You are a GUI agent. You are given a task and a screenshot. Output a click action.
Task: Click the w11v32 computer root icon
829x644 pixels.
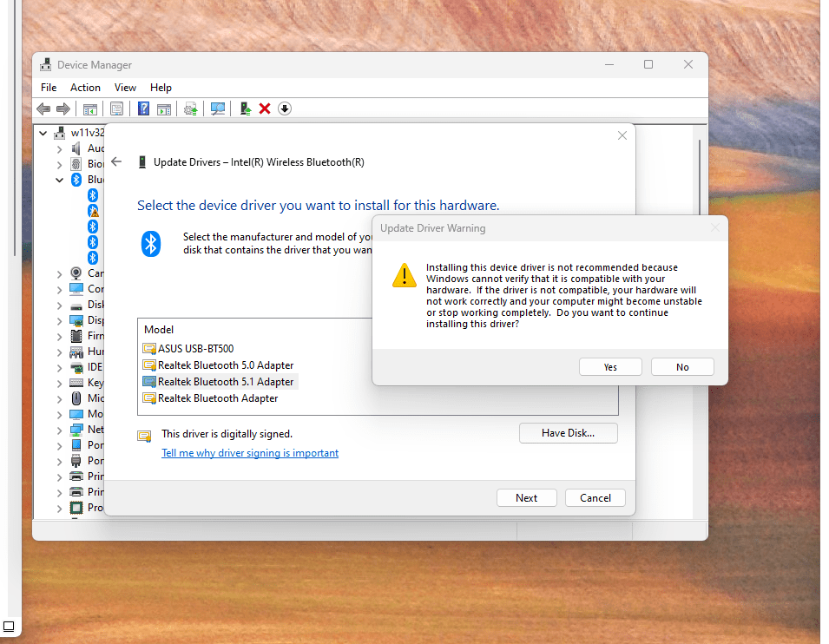pyautogui.click(x=60, y=133)
